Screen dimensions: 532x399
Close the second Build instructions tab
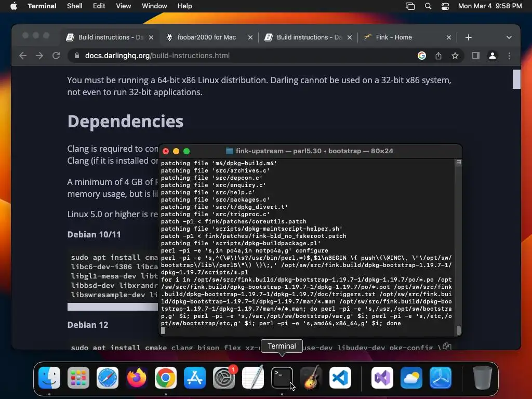350,37
